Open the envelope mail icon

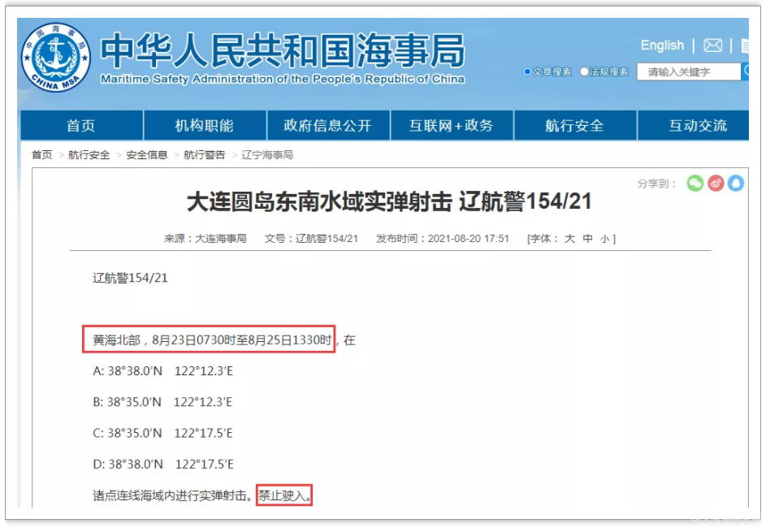pyautogui.click(x=712, y=45)
